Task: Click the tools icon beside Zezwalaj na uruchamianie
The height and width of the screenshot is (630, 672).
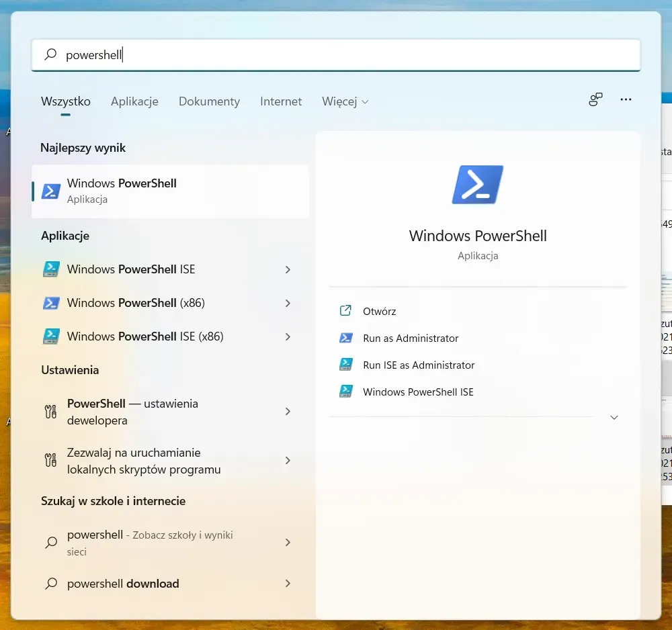Action: [50, 460]
